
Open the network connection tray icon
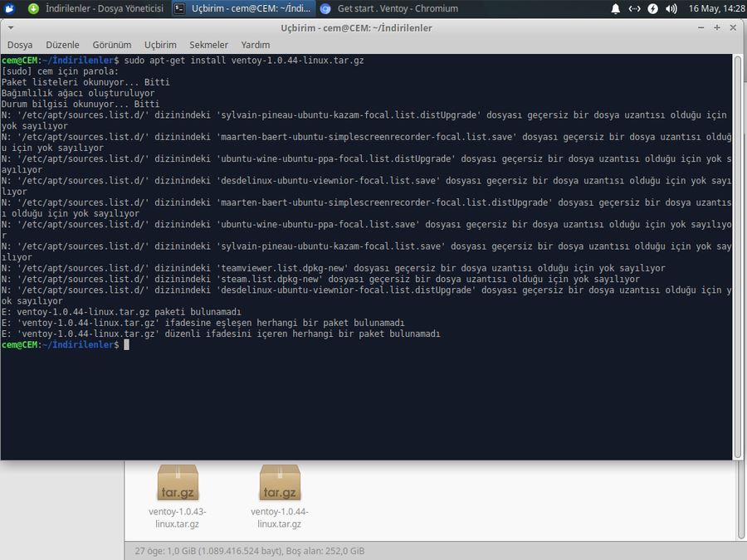point(634,8)
